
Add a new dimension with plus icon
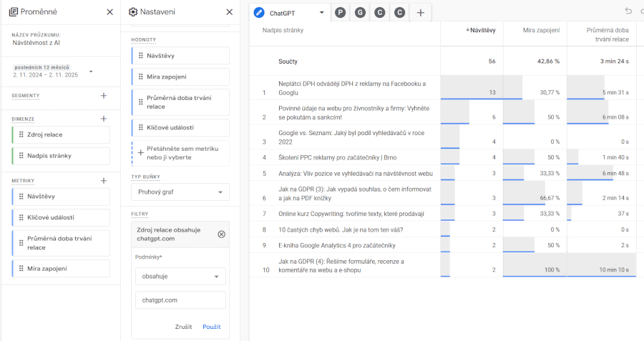pyautogui.click(x=104, y=119)
